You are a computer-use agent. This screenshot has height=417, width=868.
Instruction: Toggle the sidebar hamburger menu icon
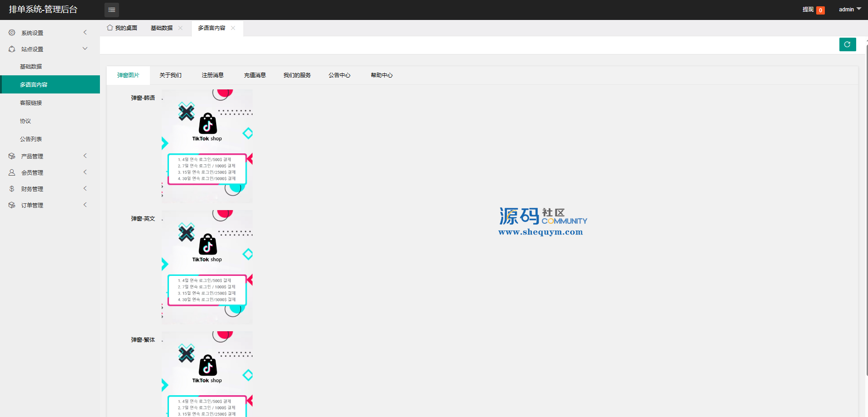pyautogui.click(x=112, y=10)
